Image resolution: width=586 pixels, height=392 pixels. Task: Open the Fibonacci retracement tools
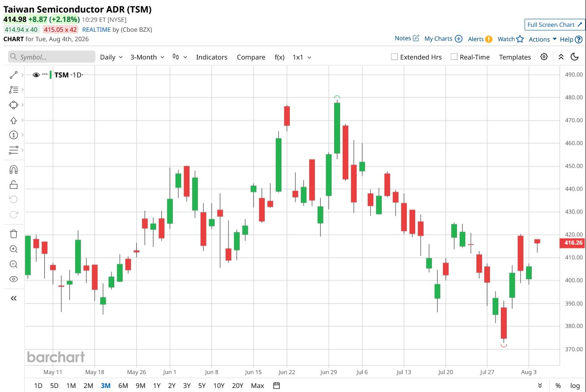pyautogui.click(x=13, y=90)
